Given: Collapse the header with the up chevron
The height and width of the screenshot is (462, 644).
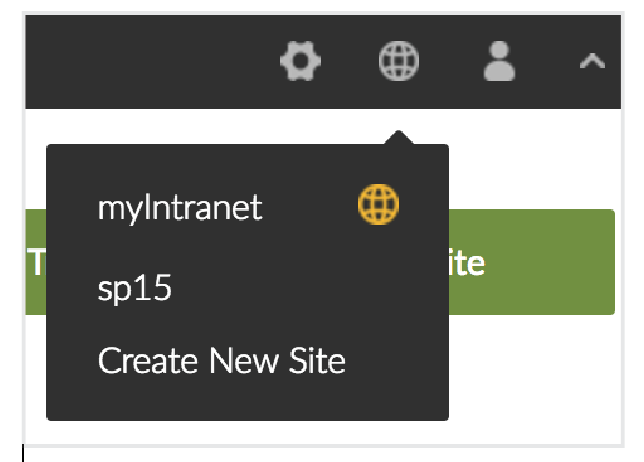Looking at the screenshot, I should click(x=592, y=63).
